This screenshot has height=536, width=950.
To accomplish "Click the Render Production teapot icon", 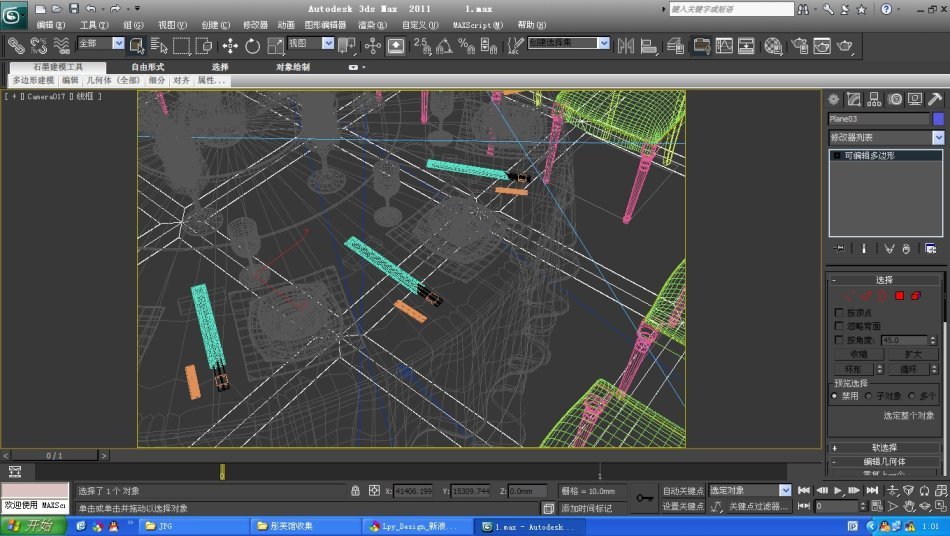I will point(845,45).
